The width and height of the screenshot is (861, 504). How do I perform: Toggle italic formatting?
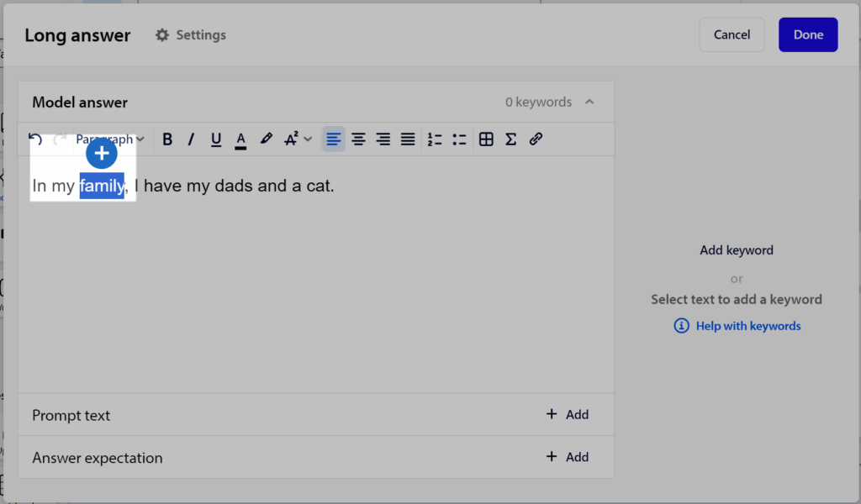pyautogui.click(x=191, y=139)
